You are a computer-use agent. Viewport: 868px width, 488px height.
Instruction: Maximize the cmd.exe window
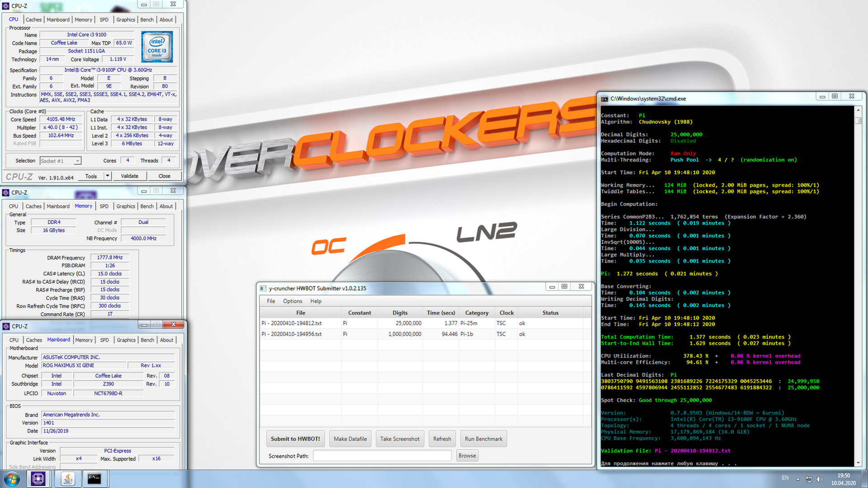coord(835,97)
